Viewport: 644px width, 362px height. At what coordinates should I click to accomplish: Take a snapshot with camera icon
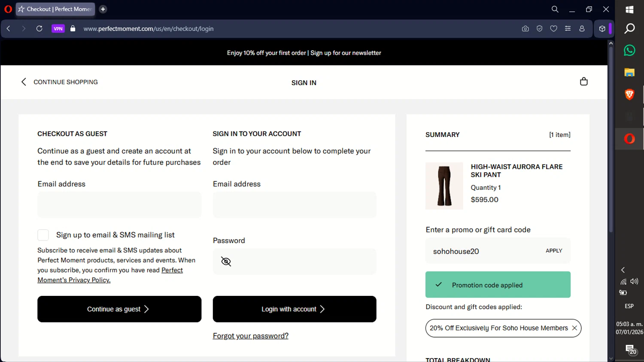tap(525, 29)
